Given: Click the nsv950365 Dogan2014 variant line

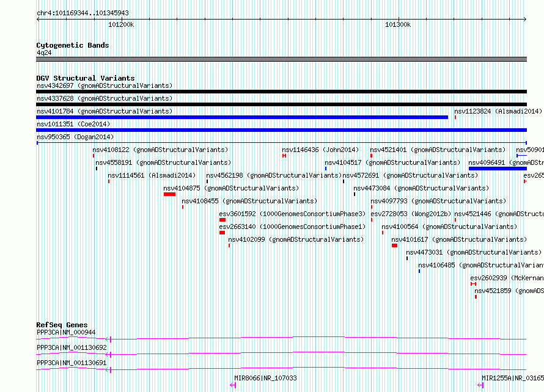Looking at the screenshot, I should (x=281, y=143).
